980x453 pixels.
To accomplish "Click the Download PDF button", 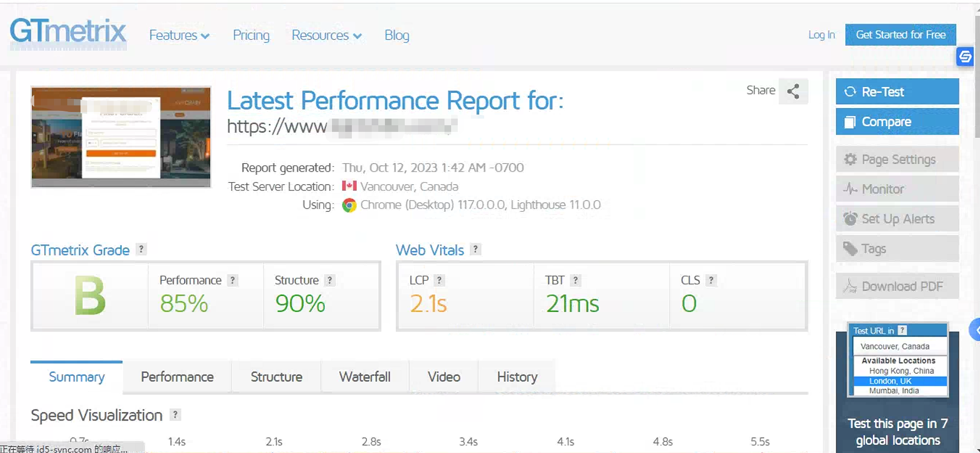I will coord(897,286).
